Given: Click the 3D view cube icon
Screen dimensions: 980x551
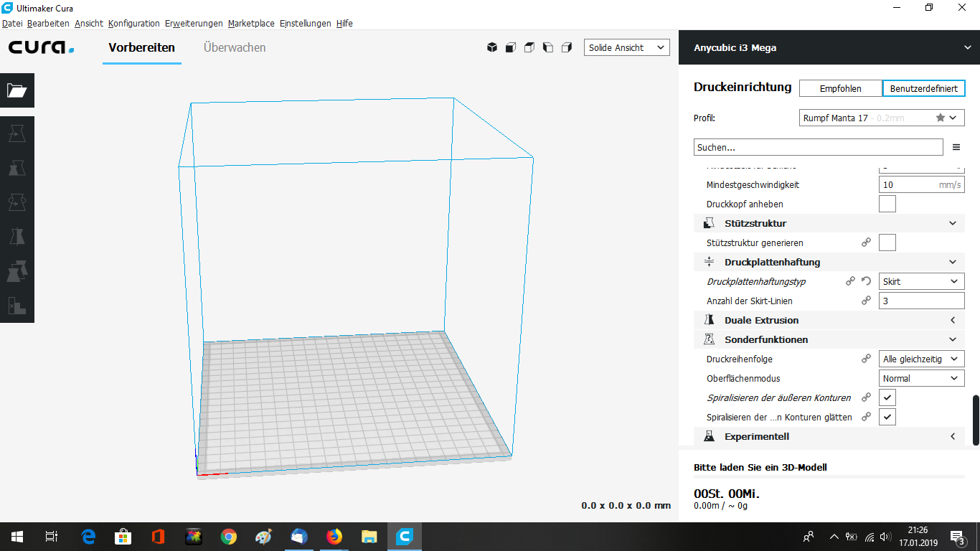Looking at the screenshot, I should 492,47.
